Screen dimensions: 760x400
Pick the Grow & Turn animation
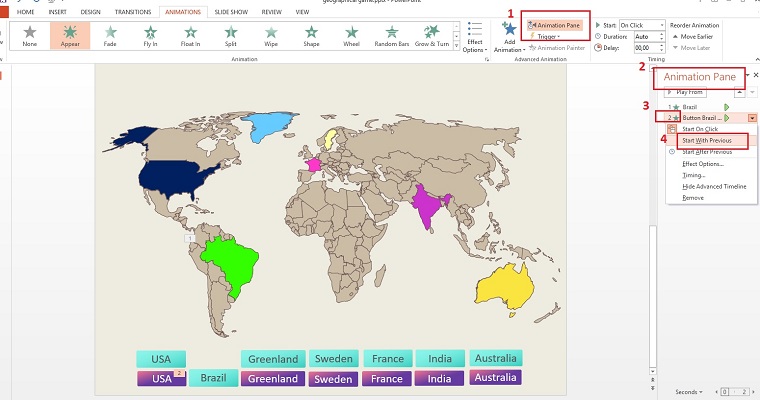(432, 36)
